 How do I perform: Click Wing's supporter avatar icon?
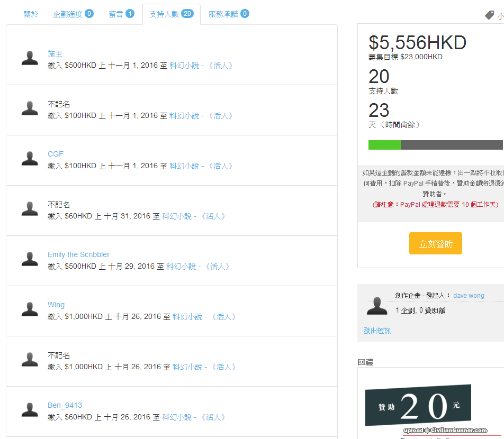(x=30, y=309)
